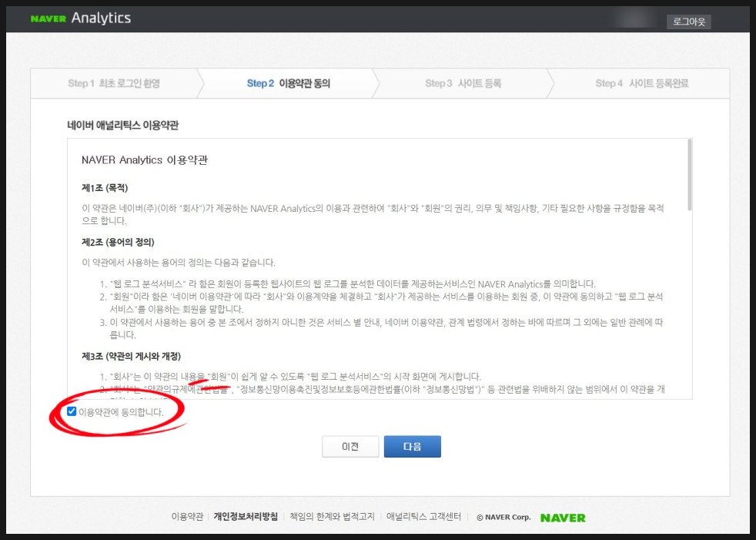Select Step 2 이용약관 동의 tab
This screenshot has width=756, height=540.
click(x=288, y=83)
